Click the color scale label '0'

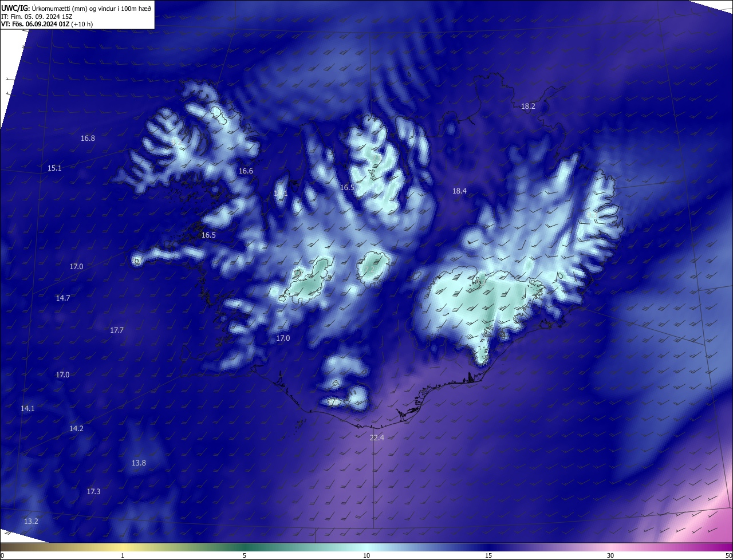coord(2,556)
